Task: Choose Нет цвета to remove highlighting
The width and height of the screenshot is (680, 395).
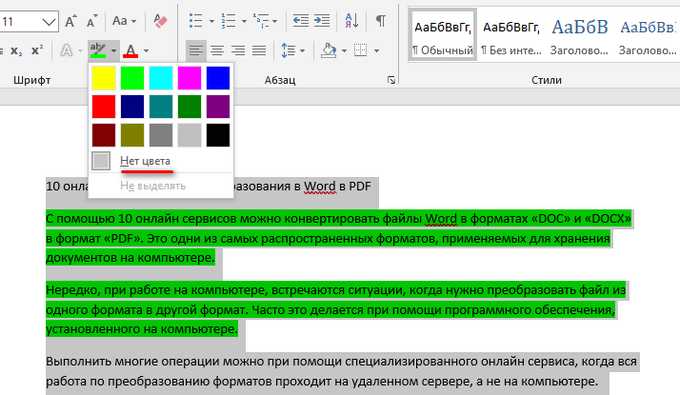Action: [160, 161]
